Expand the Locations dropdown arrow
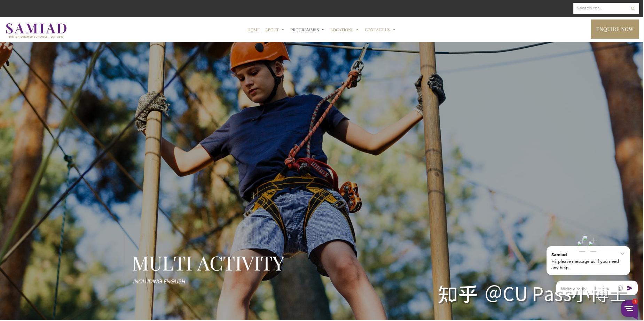644x321 pixels. pyautogui.click(x=358, y=30)
